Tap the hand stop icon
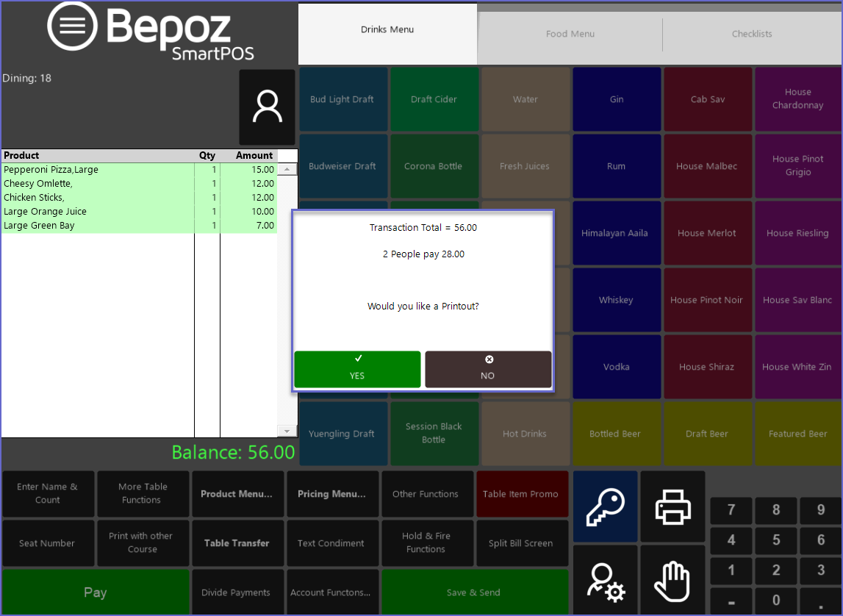The image size is (843, 616). click(672, 580)
